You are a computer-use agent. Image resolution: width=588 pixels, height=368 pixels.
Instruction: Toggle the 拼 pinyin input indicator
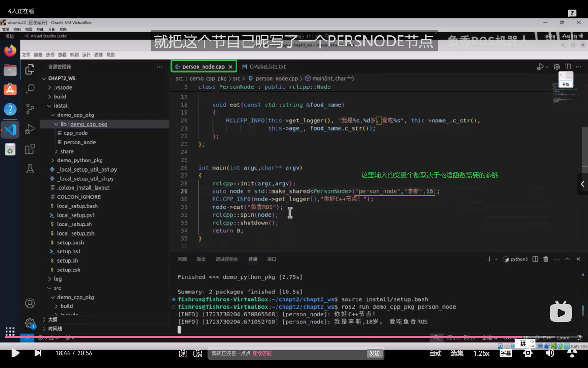(x=522, y=344)
